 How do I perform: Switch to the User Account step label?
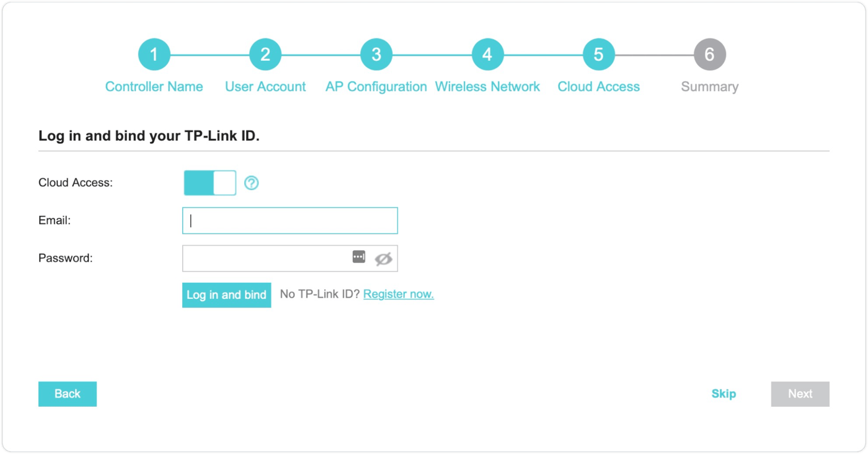tap(265, 87)
